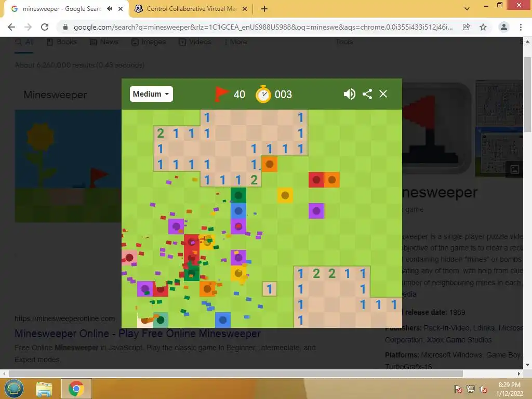Click the red flag counter icon
532x399 pixels.
(221, 94)
